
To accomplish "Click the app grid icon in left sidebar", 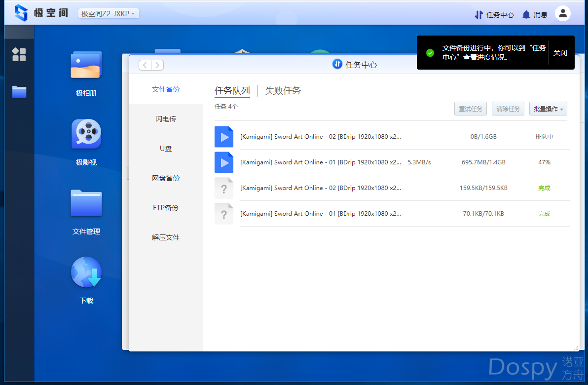I will pos(19,54).
